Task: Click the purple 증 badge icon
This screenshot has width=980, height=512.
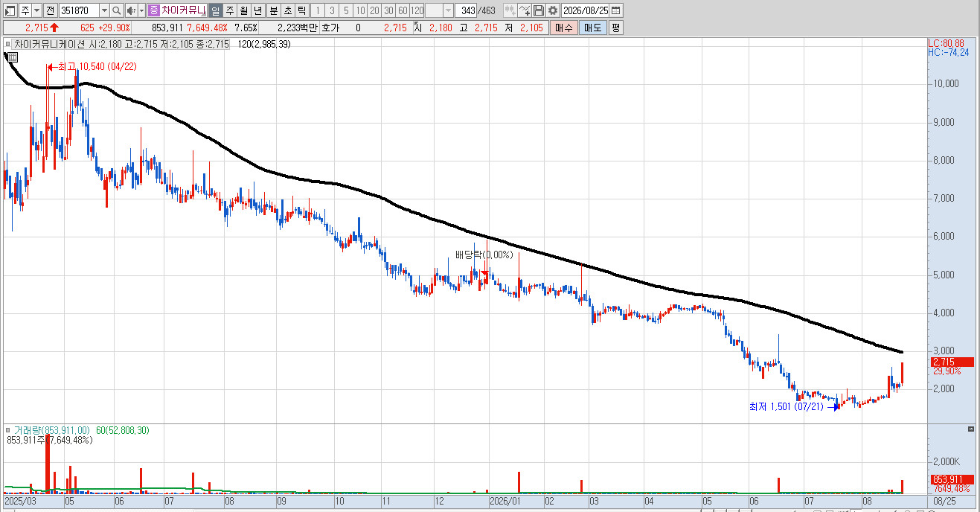Action: 153,10
